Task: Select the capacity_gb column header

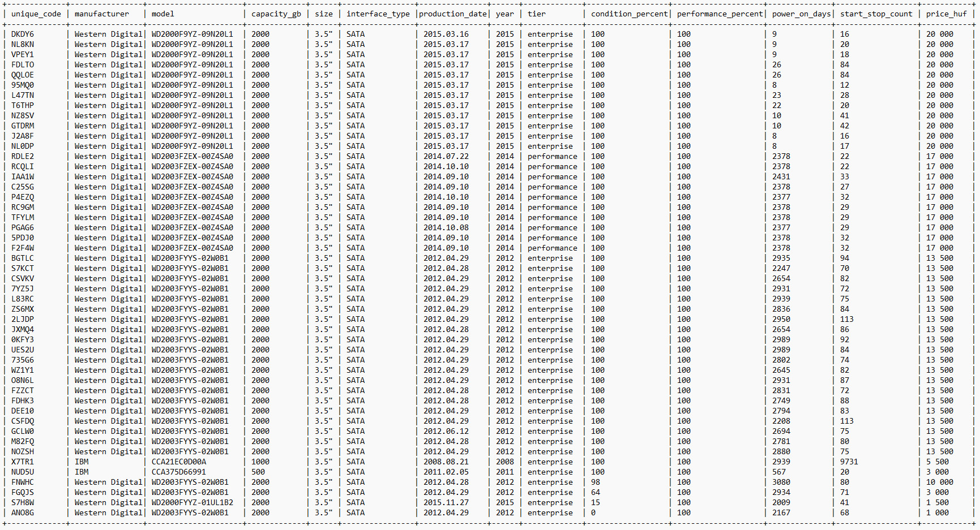Action: point(276,14)
